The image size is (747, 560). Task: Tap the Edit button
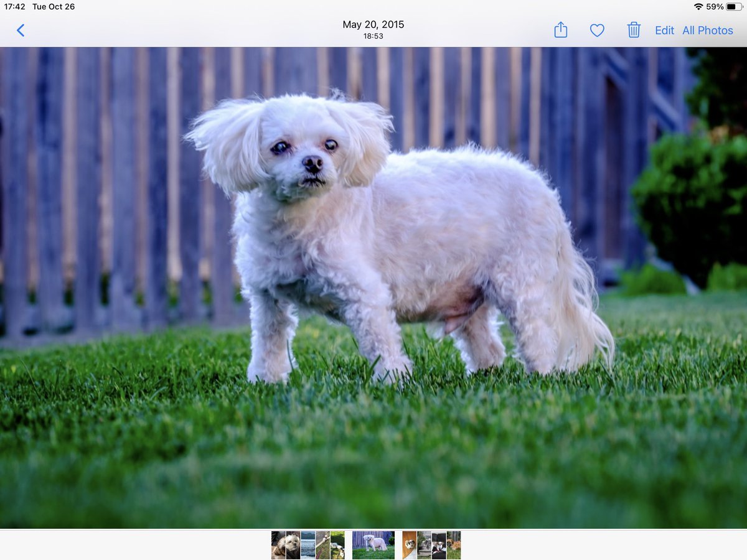tap(664, 30)
